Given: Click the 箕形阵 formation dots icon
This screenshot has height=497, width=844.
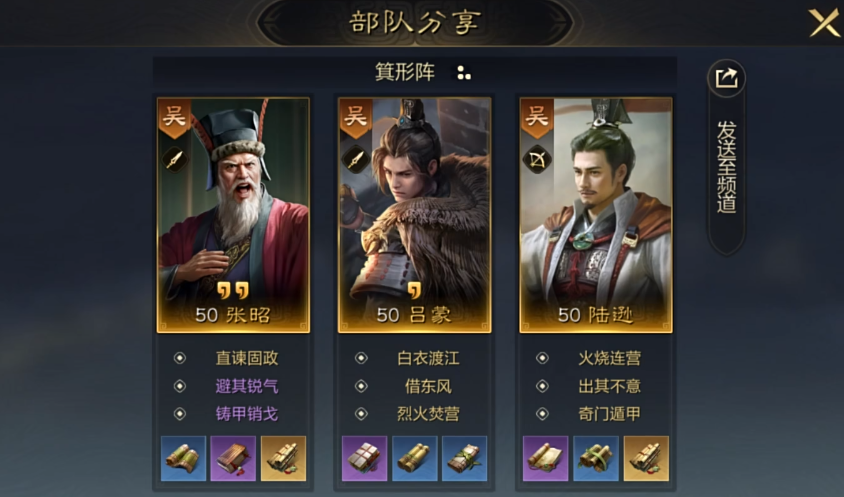Looking at the screenshot, I should (463, 73).
